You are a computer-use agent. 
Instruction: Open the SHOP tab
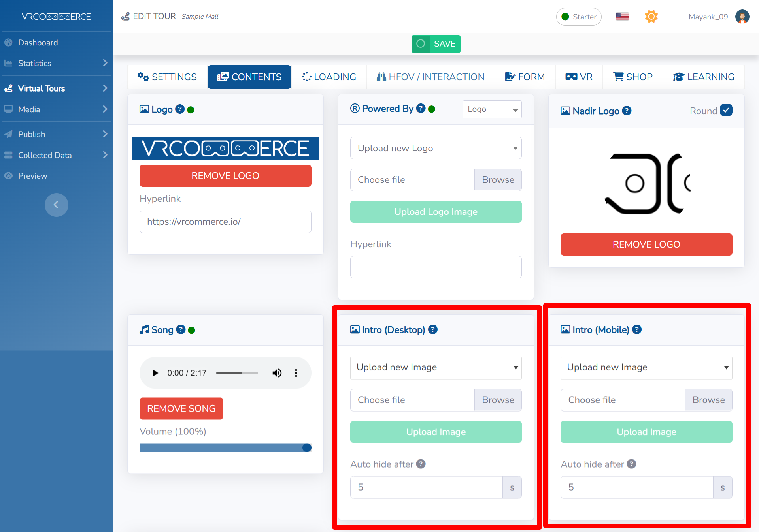click(x=632, y=77)
